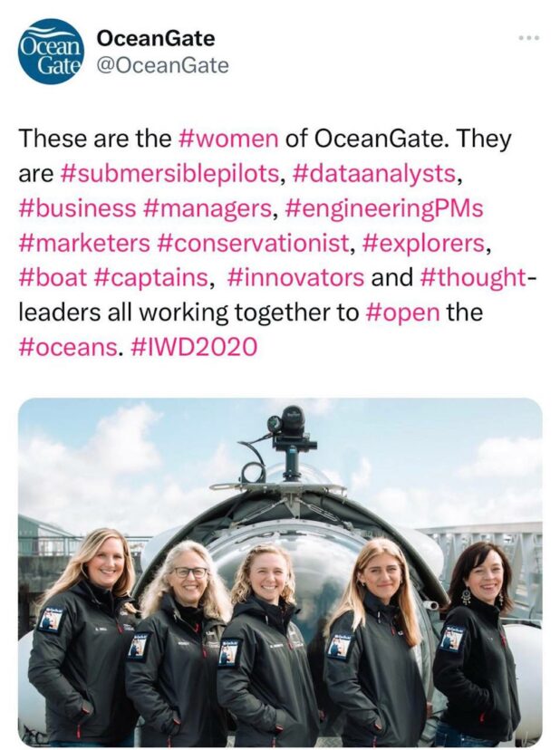Open the #business hashtag
This screenshot has height=750, width=560.
tap(75, 208)
